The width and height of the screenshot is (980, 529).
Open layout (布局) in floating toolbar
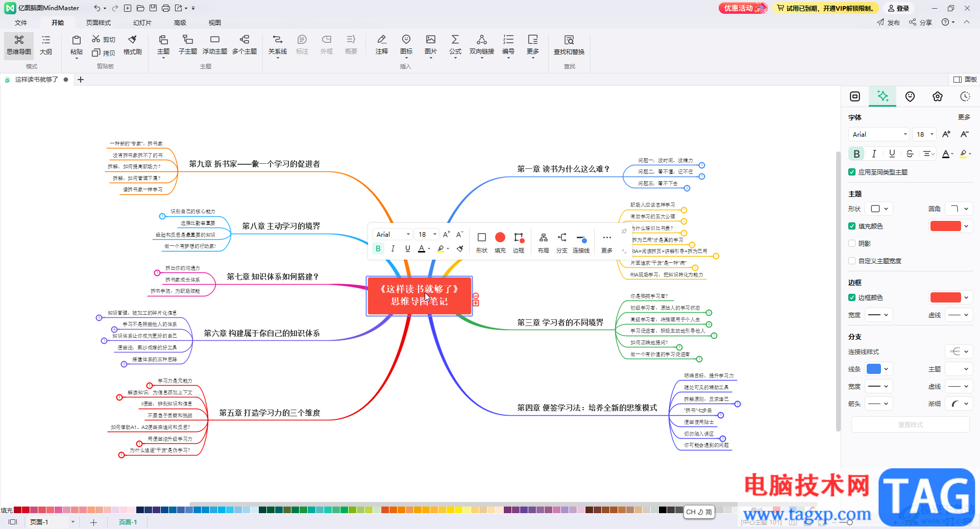544,242
